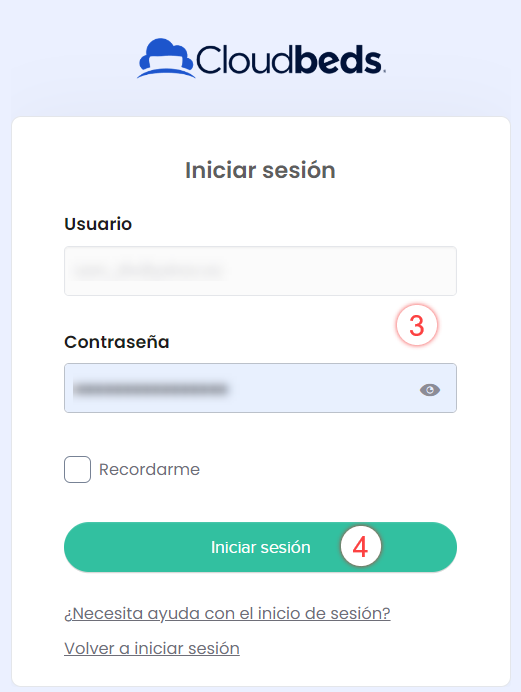521x692 pixels.
Task: Click the green Iniciar sesión button
Action: pos(260,547)
